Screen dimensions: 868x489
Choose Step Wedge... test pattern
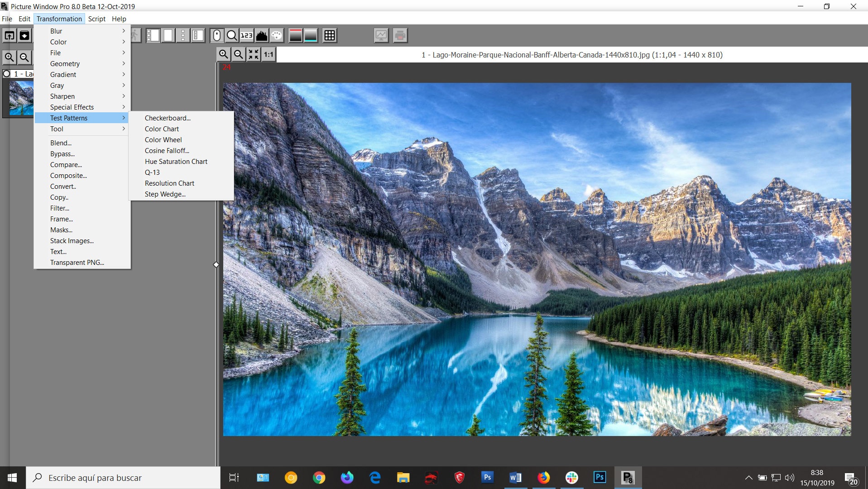point(181,194)
